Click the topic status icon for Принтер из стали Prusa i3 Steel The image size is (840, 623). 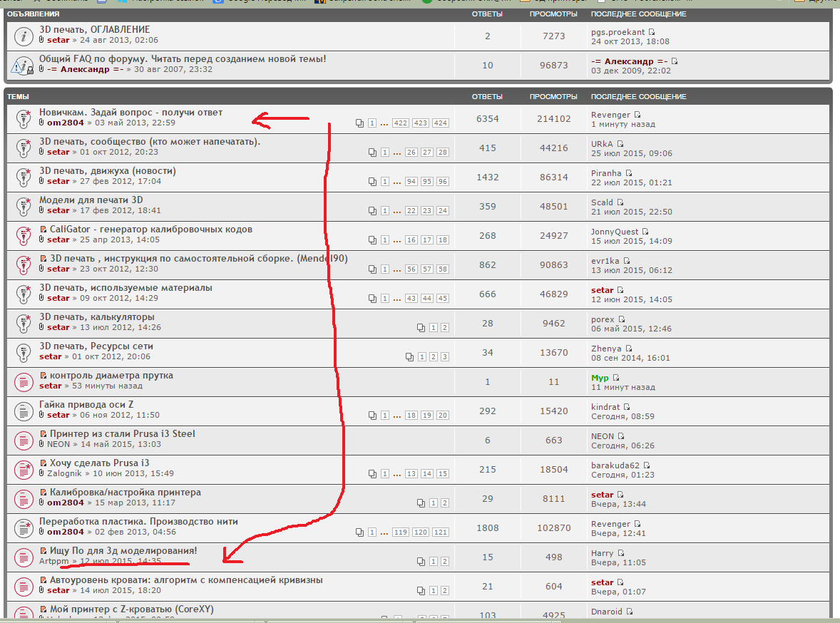(23, 441)
